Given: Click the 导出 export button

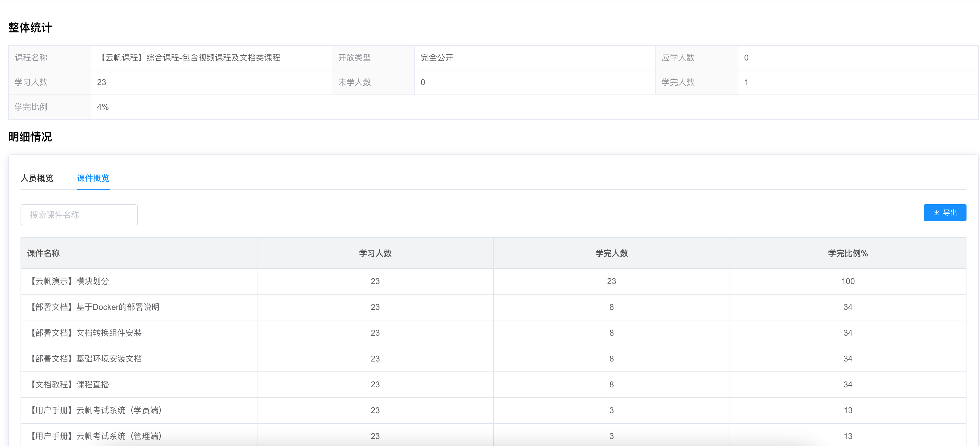Looking at the screenshot, I should tap(945, 213).
